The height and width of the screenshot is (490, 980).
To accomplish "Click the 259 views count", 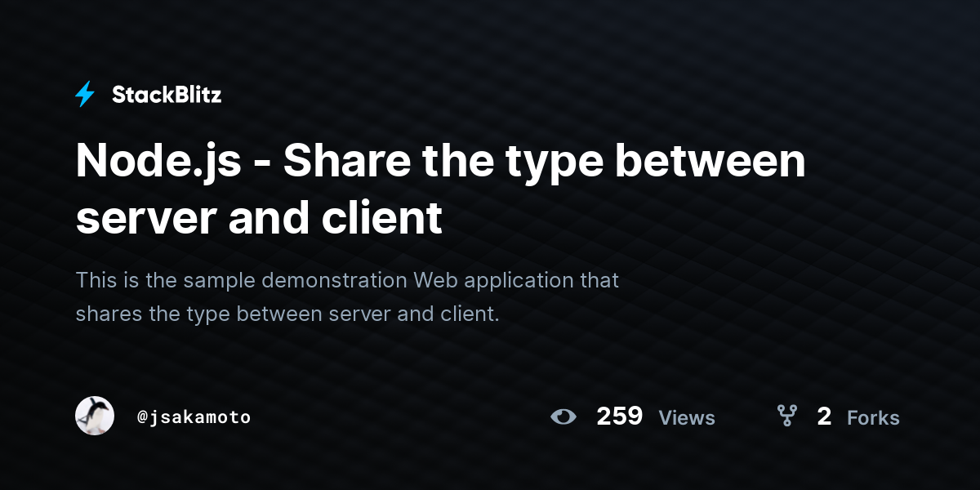I will (619, 416).
